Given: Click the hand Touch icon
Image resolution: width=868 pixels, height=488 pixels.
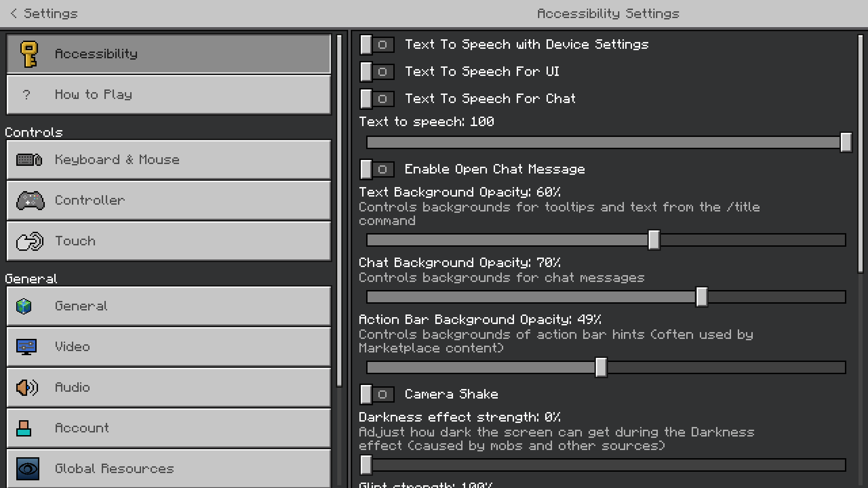Looking at the screenshot, I should click(30, 241).
